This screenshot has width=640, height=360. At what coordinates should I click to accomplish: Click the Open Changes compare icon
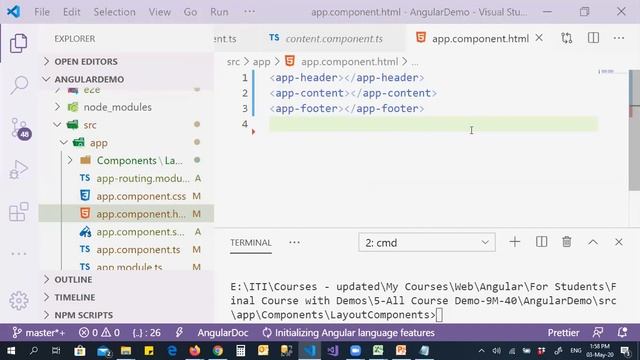tap(567, 38)
